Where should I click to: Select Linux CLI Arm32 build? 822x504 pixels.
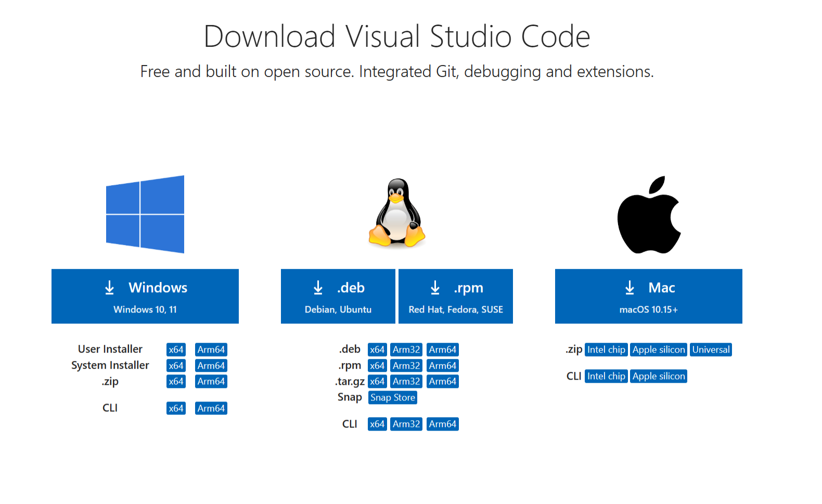click(406, 424)
